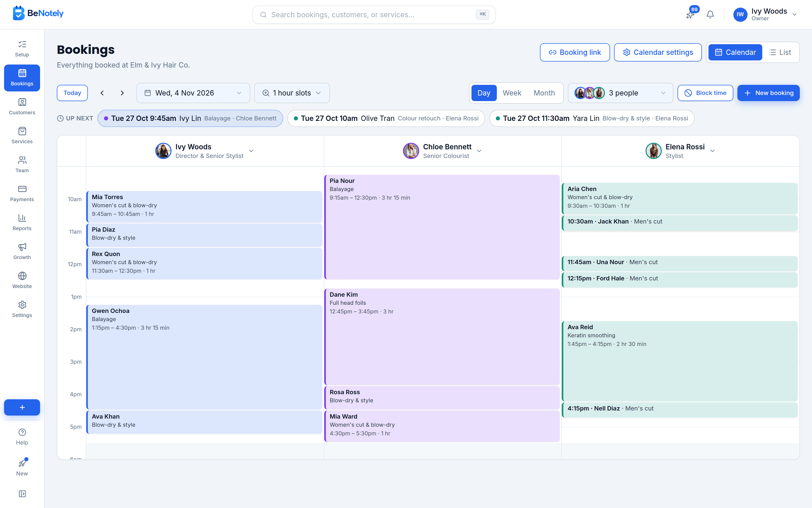Open Payments in the sidebar
Screen dimensions: 812x508
click(x=22, y=194)
